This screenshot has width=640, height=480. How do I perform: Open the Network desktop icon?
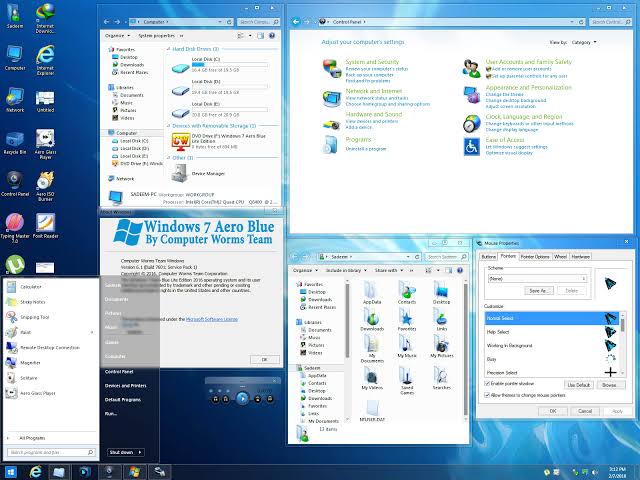(15, 100)
